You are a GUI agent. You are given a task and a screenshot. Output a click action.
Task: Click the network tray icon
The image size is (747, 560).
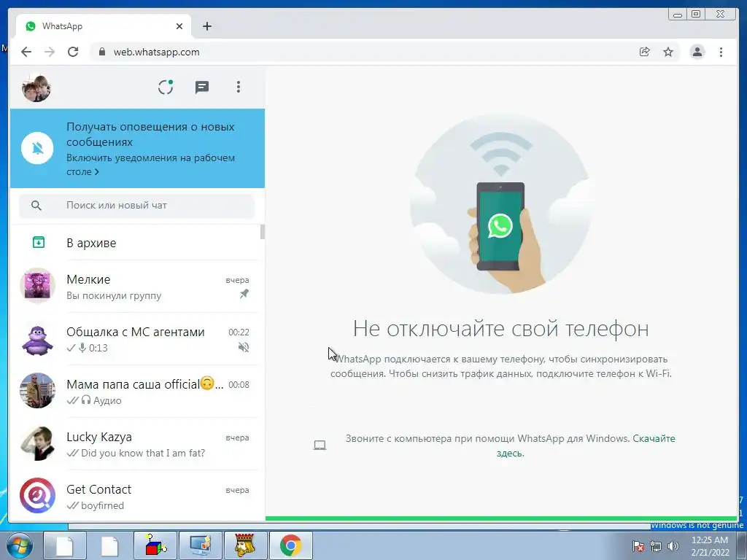tap(656, 546)
